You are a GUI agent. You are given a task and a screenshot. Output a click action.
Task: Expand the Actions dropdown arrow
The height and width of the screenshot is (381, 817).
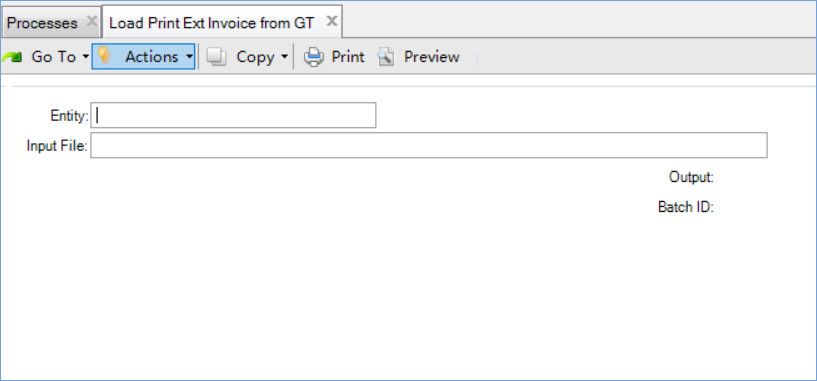coord(190,56)
